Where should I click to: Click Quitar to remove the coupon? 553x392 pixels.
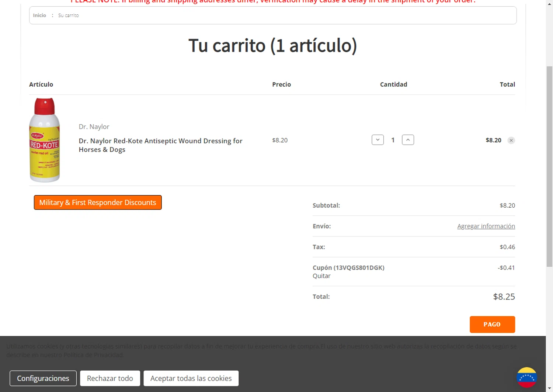click(x=321, y=276)
